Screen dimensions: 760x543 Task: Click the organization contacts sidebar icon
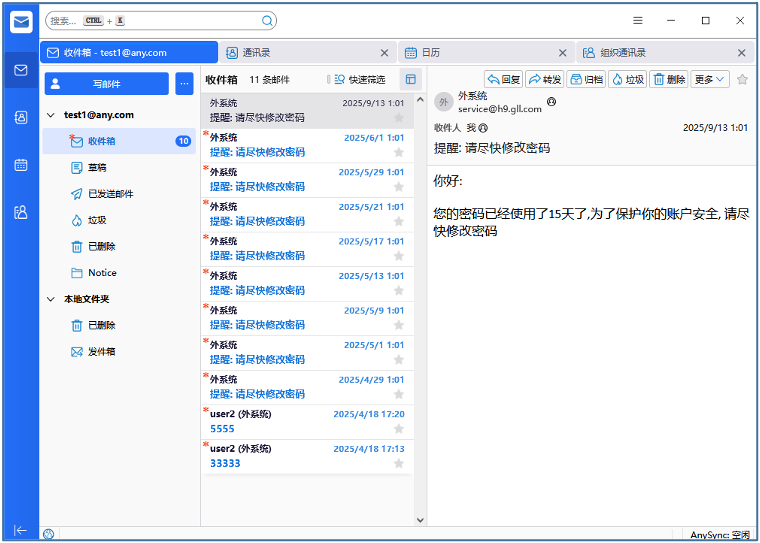coord(20,212)
